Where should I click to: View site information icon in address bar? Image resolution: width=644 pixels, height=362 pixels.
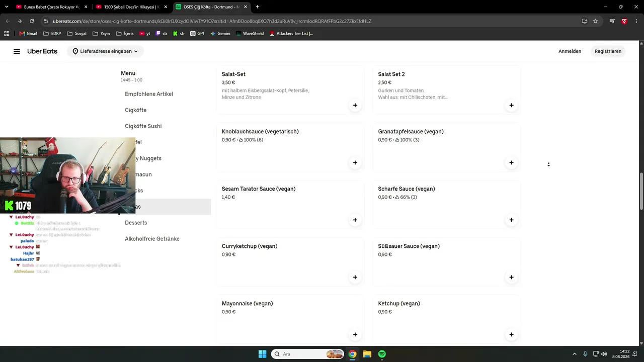[x=46, y=21]
